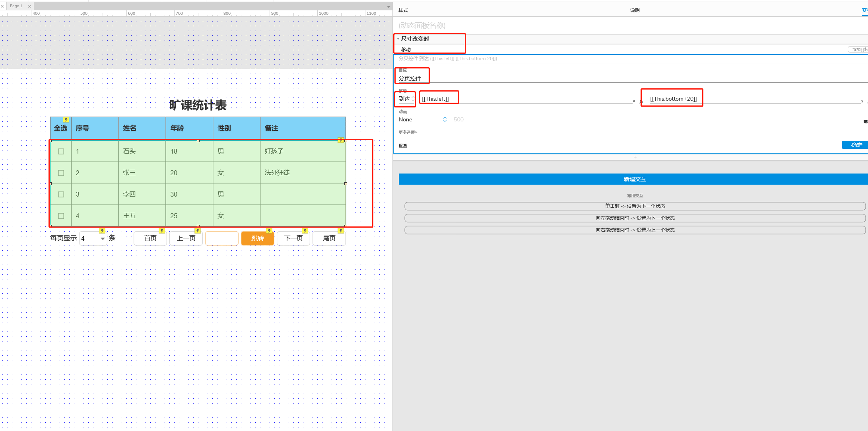868x431 pixels.
Task: Click the 新建交互 button
Action: [x=633, y=179]
